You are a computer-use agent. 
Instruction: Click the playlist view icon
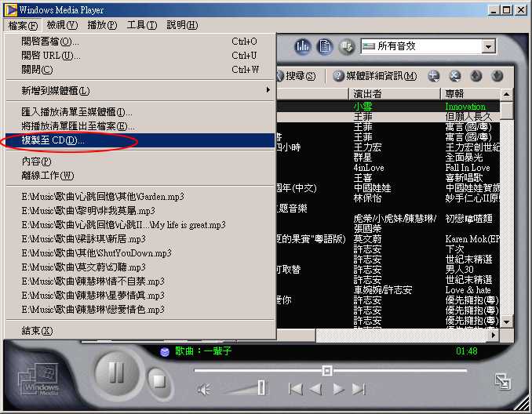click(x=324, y=46)
